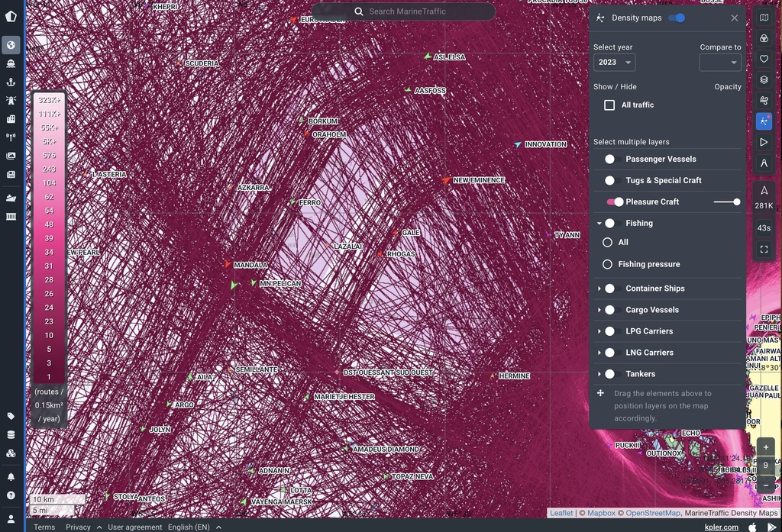This screenshot has width=782, height=532.
Task: Open the English (EN) language menu
Action: [194, 527]
